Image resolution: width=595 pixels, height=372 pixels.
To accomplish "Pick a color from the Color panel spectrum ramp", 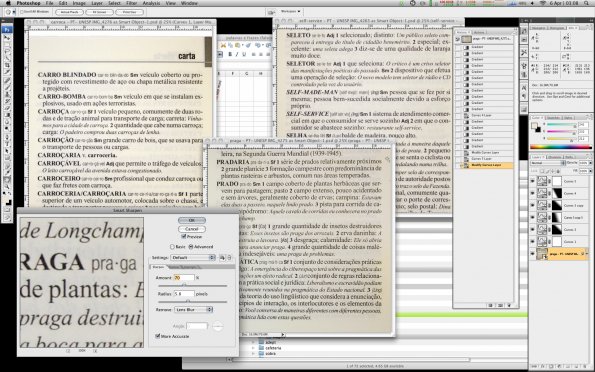I will [x=561, y=147].
